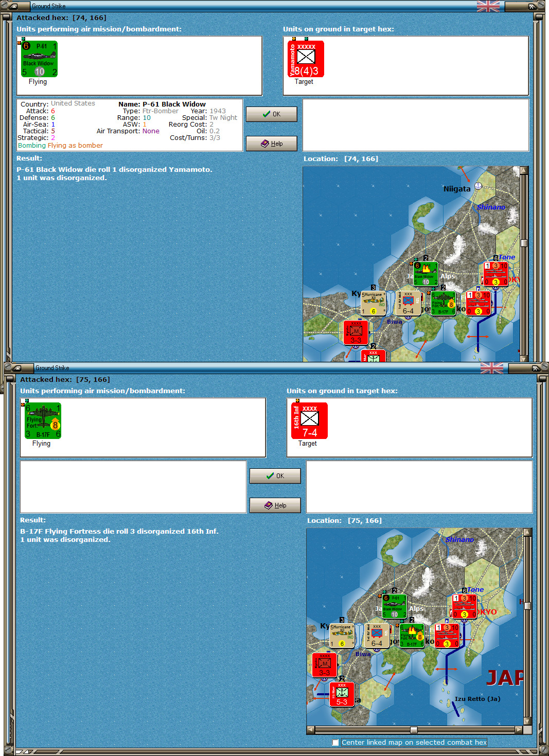Click the result line mentioning Yamamoto disorganized
Image resolution: width=549 pixels, height=756 pixels.
114,170
